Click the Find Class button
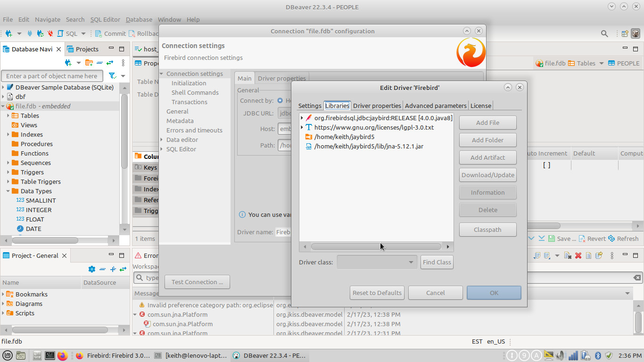Screen dimensions: 644x362 [437, 262]
